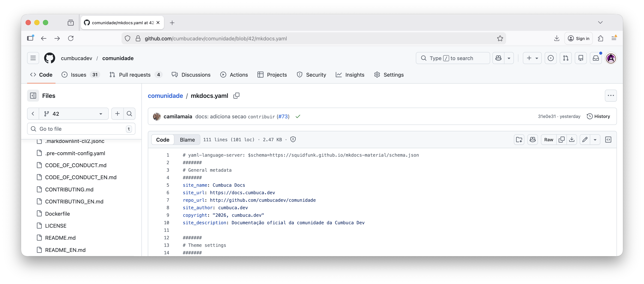644x284 pixels.
Task: Copy the mkdocs.yaml file path
Action: pyautogui.click(x=236, y=96)
